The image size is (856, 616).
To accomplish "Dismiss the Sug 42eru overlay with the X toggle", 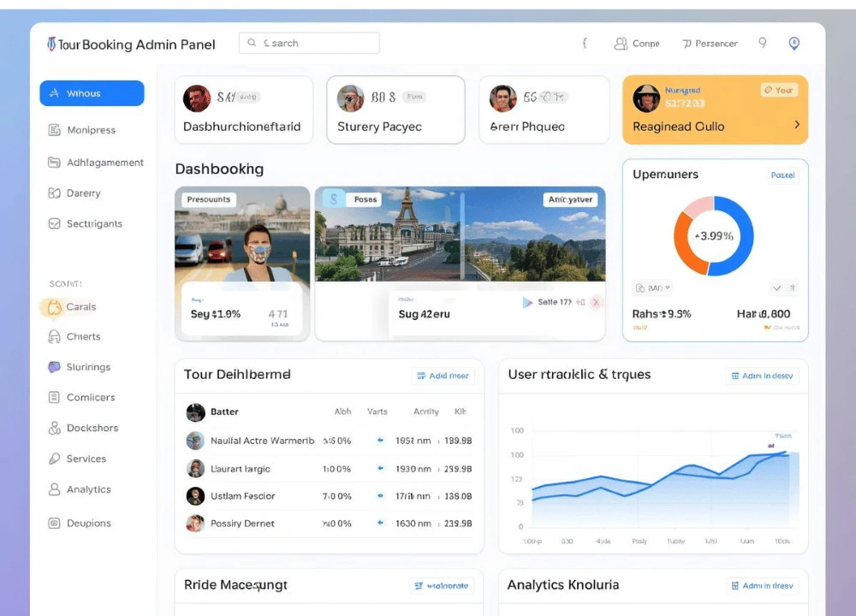I will [597, 302].
